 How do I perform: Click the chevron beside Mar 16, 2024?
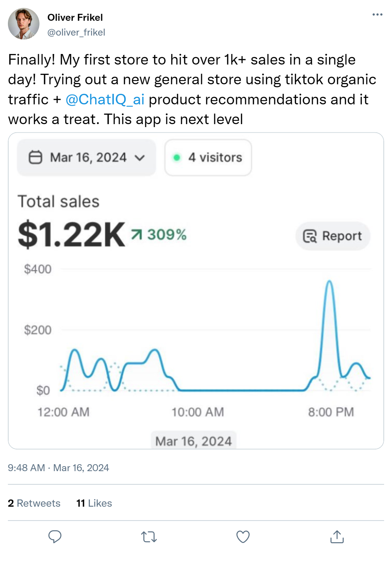coord(140,158)
